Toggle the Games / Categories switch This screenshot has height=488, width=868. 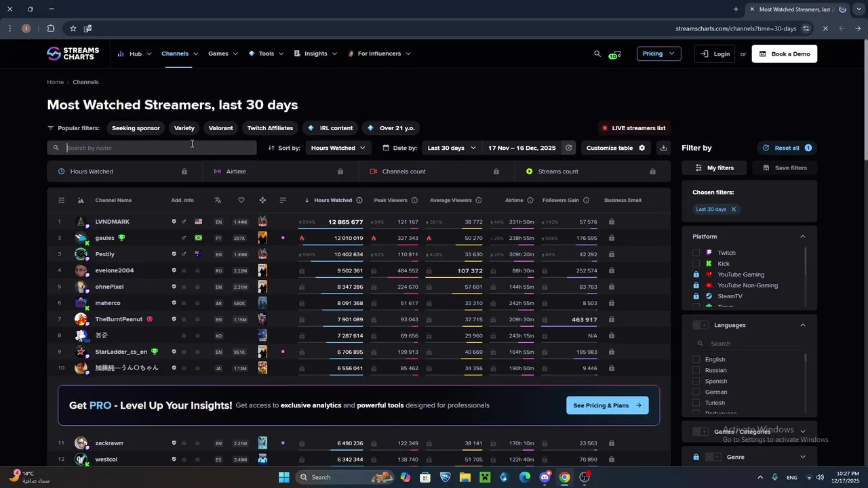tap(701, 432)
